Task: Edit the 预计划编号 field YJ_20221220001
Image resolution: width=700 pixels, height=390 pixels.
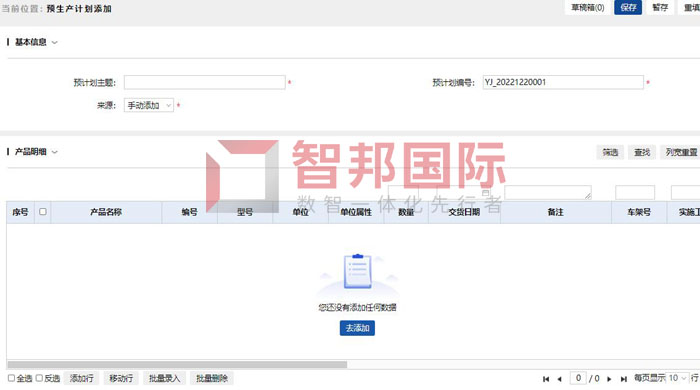Action: (x=563, y=83)
